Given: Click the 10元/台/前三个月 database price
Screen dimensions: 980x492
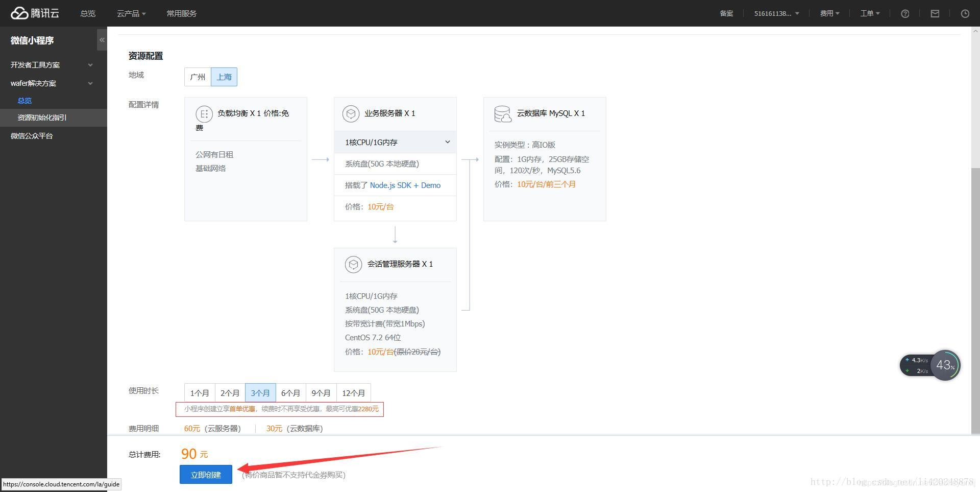Looking at the screenshot, I should coord(546,184).
